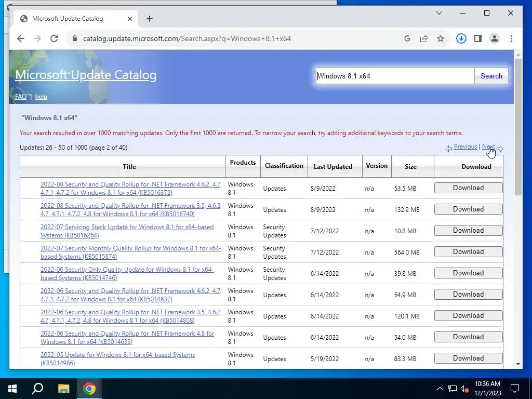The height and width of the screenshot is (399, 532).
Task: Sort by the Products column header
Action: [x=243, y=163]
